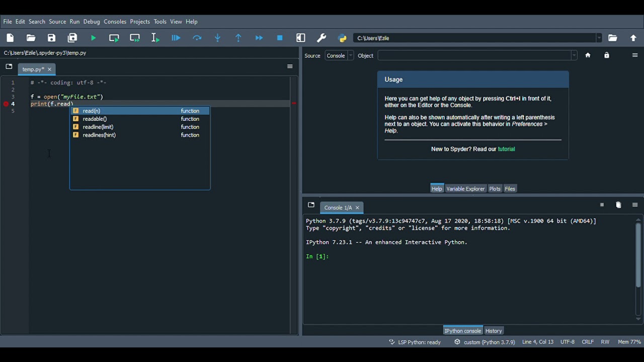
Task: Switch to the Plots tab
Action: click(x=495, y=189)
